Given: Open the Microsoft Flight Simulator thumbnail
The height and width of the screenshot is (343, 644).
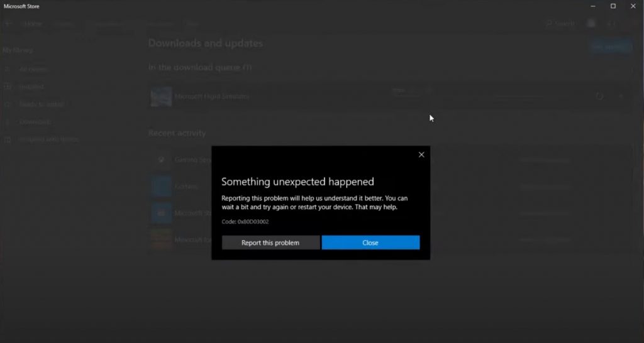Looking at the screenshot, I should click(161, 97).
